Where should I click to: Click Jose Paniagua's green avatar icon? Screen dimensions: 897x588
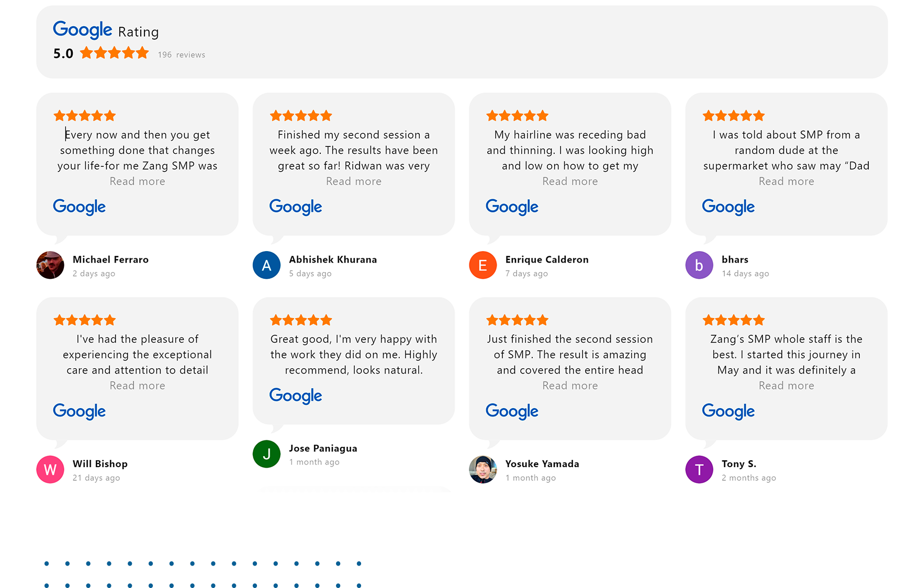click(266, 454)
